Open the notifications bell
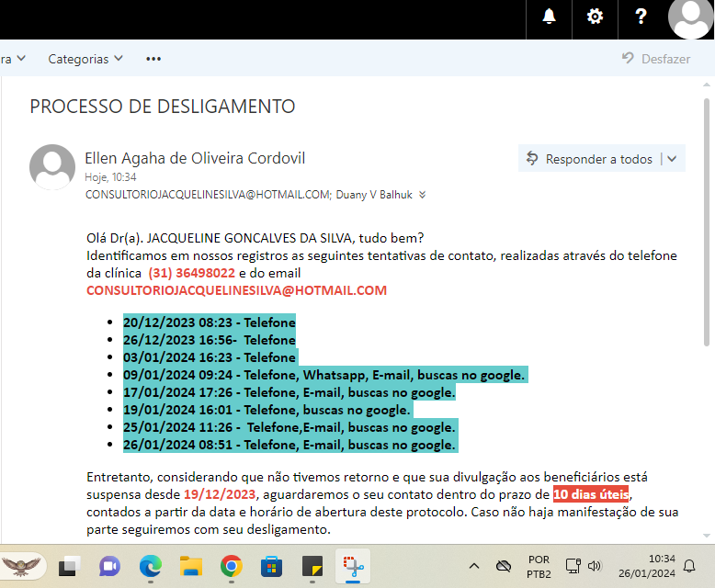Viewport: 715px width, 588px height. [550, 17]
